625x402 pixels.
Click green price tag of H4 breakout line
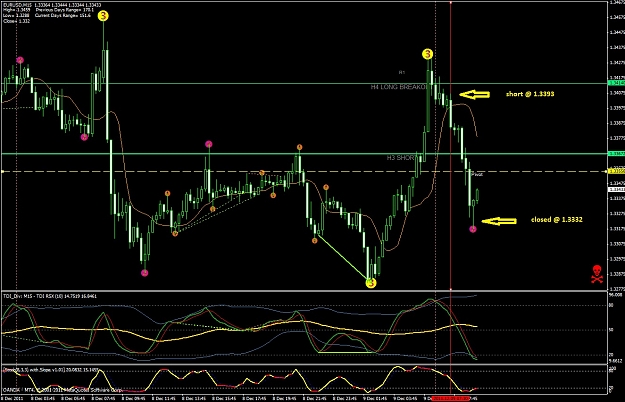click(x=616, y=83)
